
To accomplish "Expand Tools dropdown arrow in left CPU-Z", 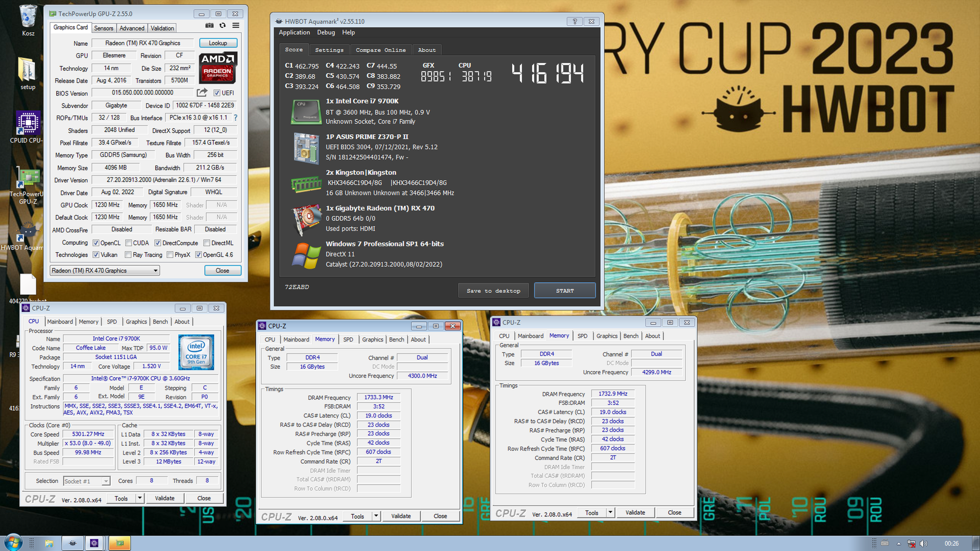I will tap(139, 498).
